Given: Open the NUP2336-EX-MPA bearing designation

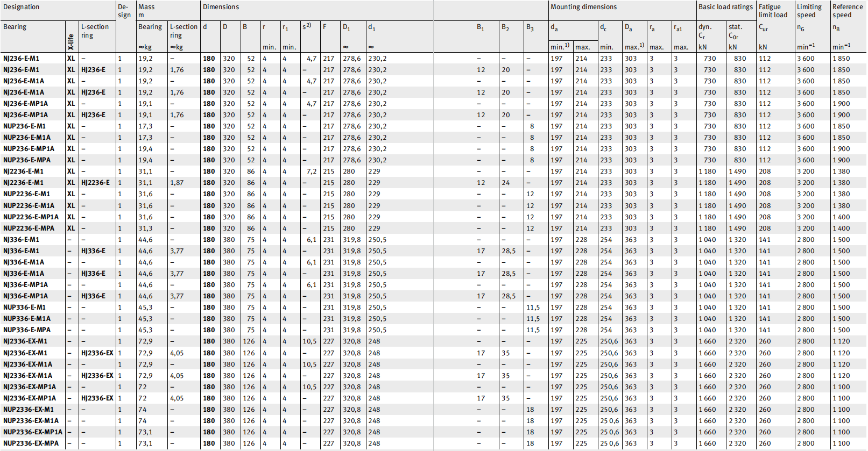Looking at the screenshot, I should [x=31, y=443].
